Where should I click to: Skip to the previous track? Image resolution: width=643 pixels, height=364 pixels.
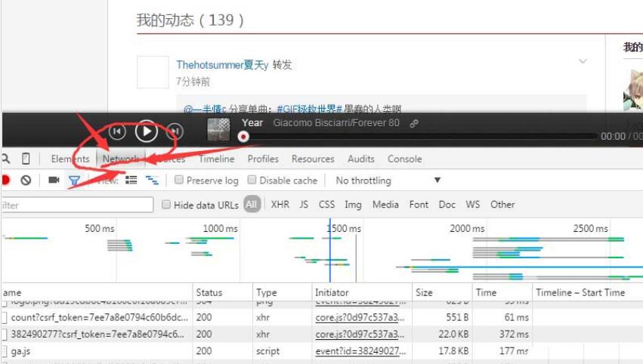[x=117, y=131]
